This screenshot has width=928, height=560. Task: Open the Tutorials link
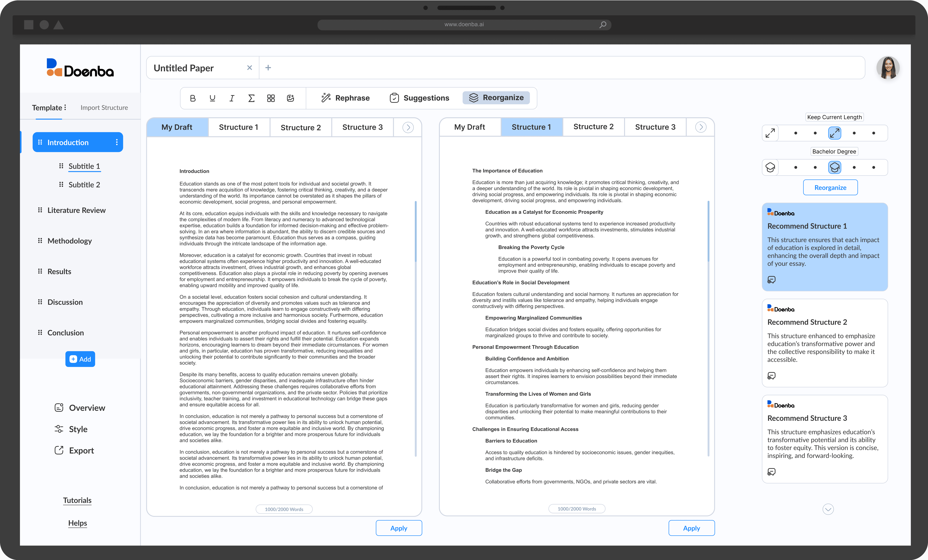click(x=77, y=500)
